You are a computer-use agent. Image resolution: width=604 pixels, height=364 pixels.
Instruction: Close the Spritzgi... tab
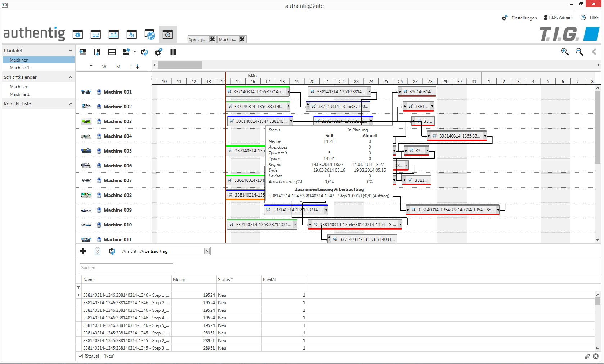tap(212, 39)
